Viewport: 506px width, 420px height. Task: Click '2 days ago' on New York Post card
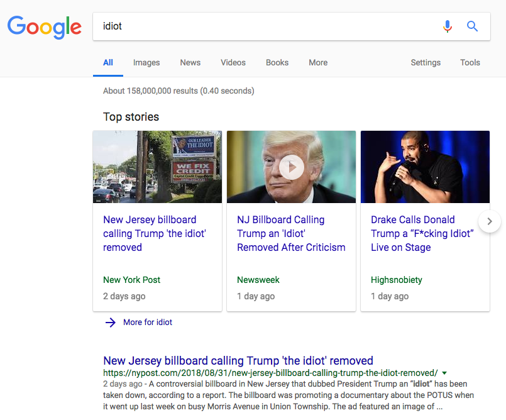point(124,296)
